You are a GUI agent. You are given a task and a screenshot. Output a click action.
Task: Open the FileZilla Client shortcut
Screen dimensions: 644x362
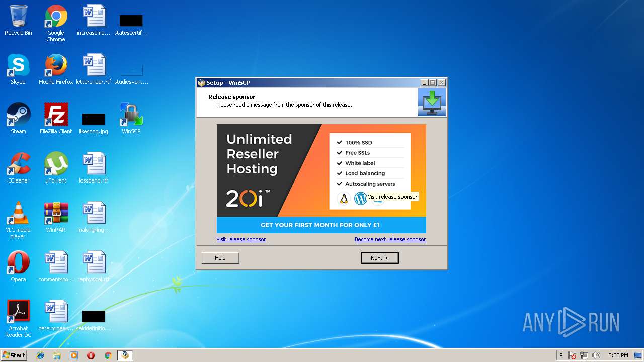pyautogui.click(x=56, y=119)
